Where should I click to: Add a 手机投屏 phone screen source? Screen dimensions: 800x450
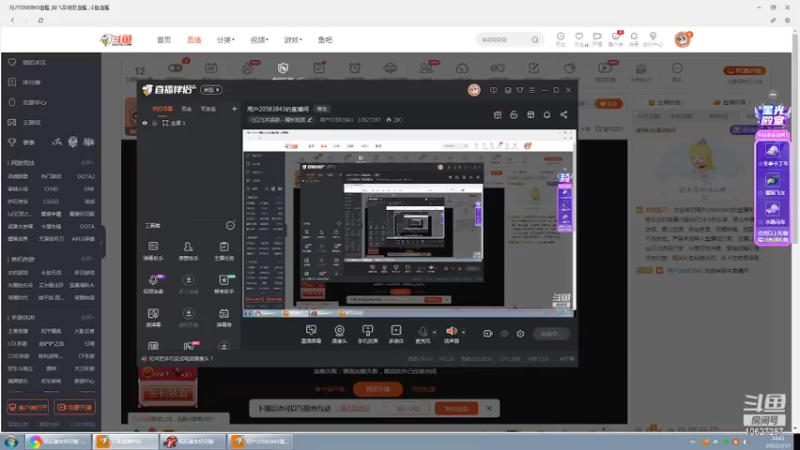[x=367, y=334]
